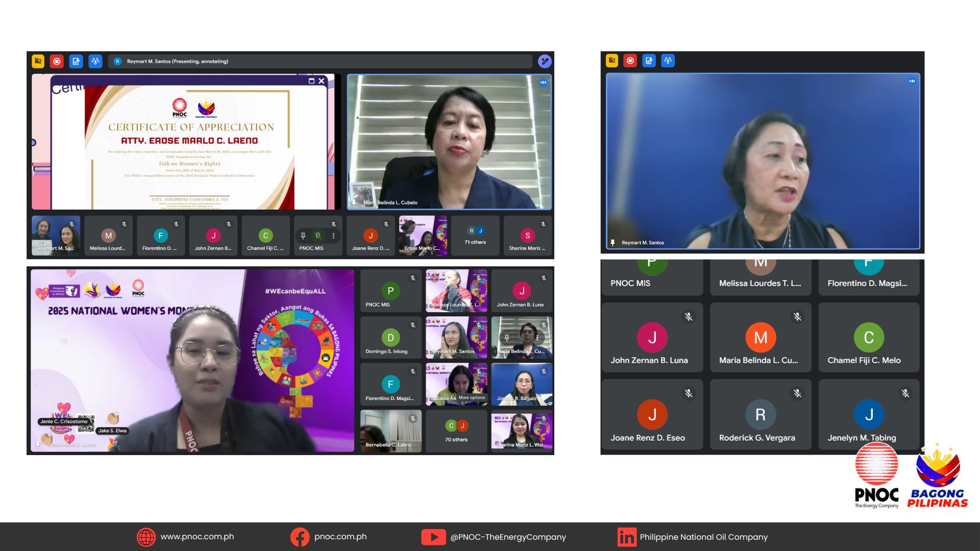
Task: Toggle the muted mic on the Jenelyn M. Tabing tile
Action: [905, 393]
